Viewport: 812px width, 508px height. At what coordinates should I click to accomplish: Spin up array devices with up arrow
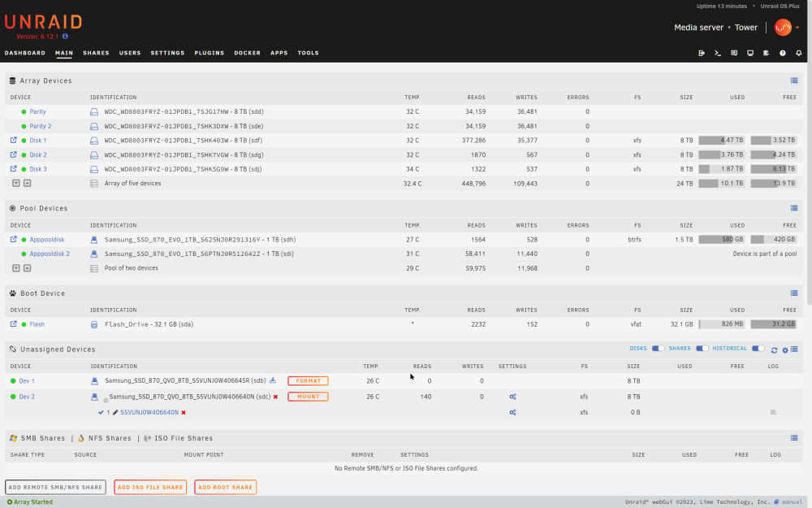pyautogui.click(x=28, y=183)
